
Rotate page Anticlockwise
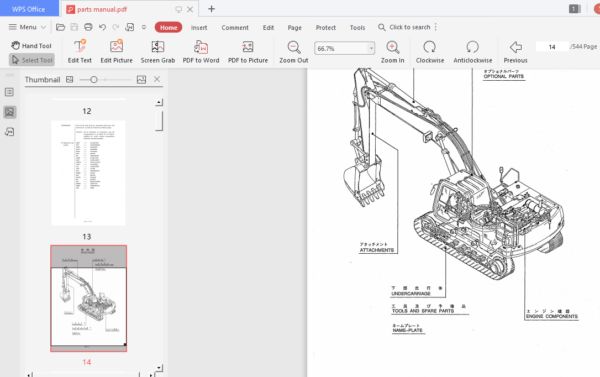pyautogui.click(x=473, y=52)
